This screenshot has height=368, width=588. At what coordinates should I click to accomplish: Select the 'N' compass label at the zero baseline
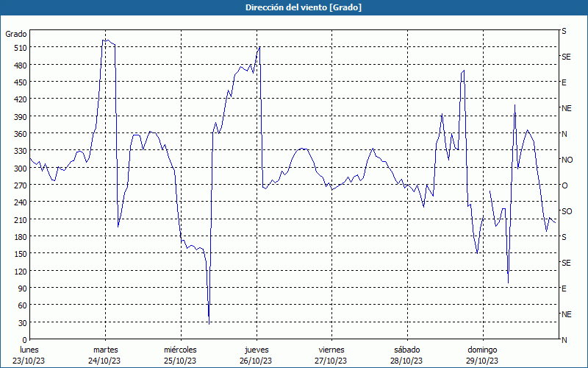[564, 340]
